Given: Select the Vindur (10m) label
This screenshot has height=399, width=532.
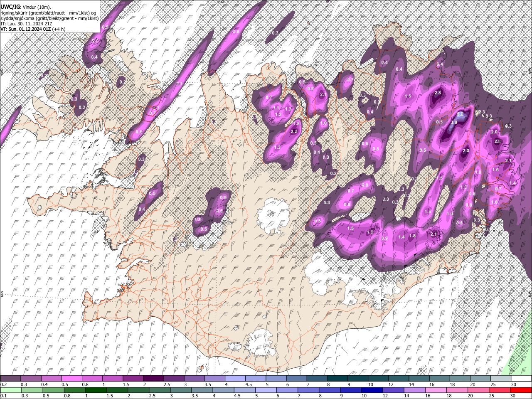Looking at the screenshot, I should tap(37, 7).
